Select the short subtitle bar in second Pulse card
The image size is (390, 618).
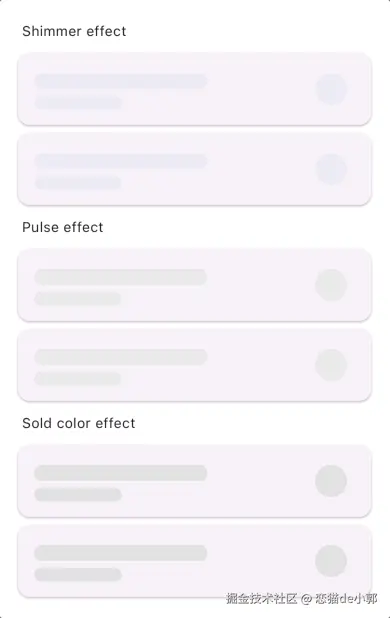coord(78,379)
